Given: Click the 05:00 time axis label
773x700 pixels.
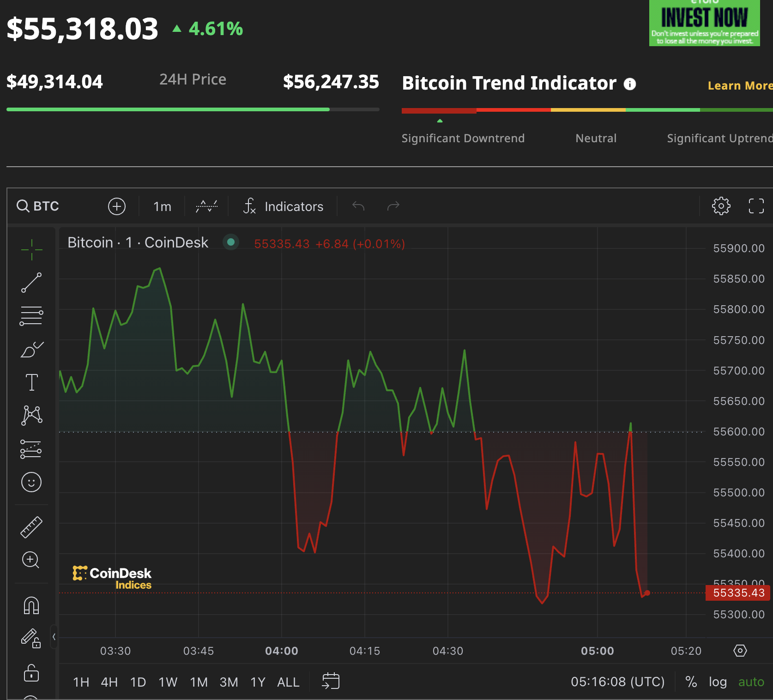Looking at the screenshot, I should (x=598, y=651).
